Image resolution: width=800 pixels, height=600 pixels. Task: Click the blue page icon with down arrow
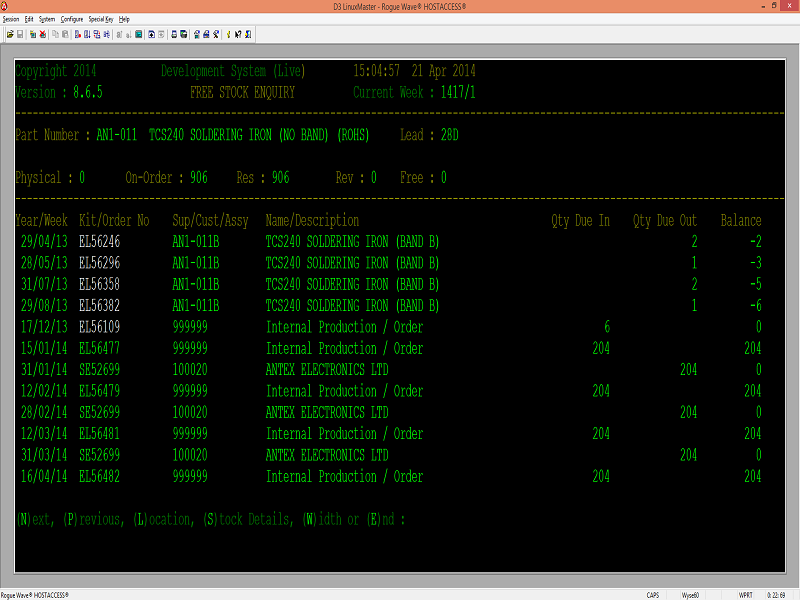click(x=87, y=34)
